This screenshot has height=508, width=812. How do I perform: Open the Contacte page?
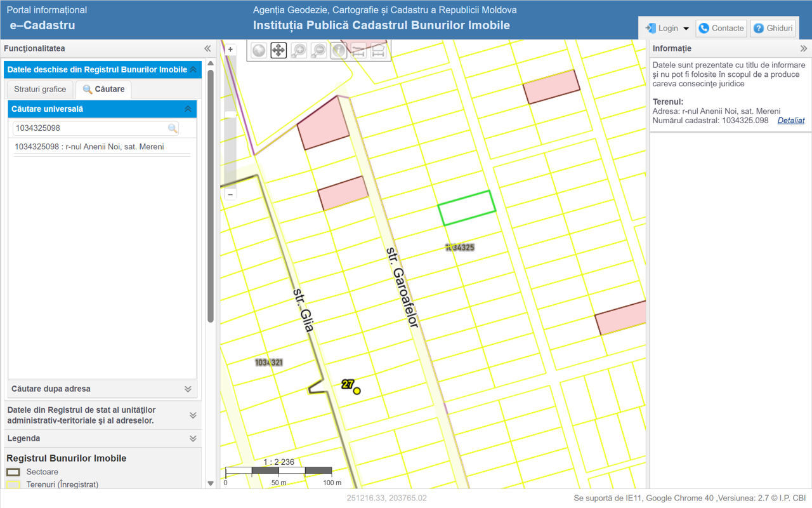[x=721, y=29]
